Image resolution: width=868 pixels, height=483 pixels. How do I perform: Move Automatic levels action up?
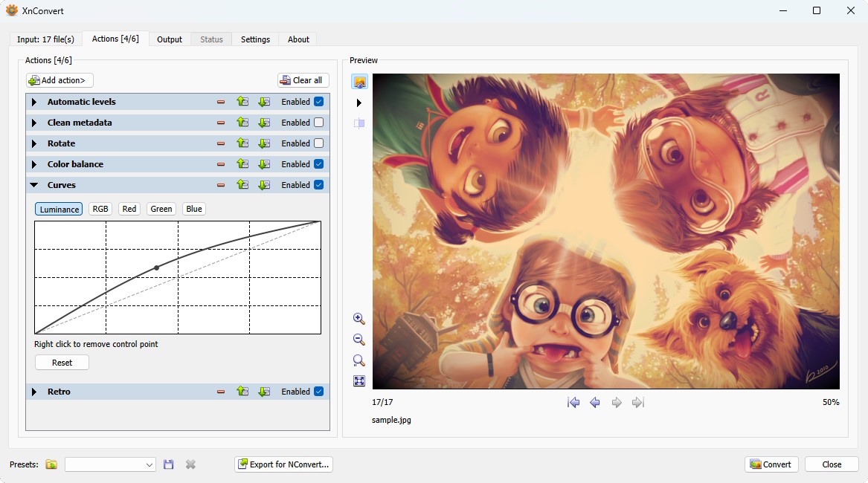pos(242,101)
